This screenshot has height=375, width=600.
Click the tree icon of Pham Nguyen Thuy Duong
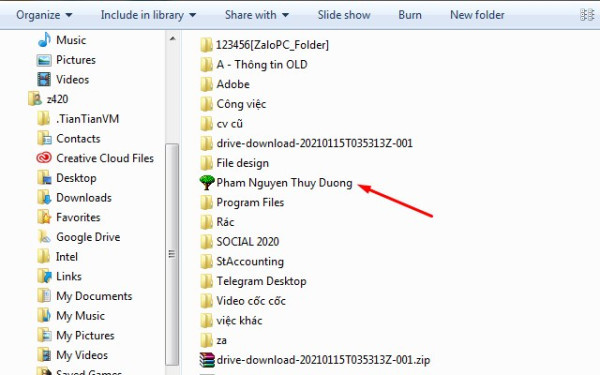[x=207, y=183]
